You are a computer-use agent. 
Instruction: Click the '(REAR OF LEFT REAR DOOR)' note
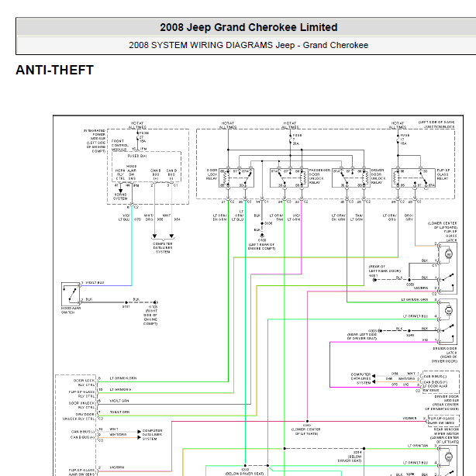tap(385, 269)
